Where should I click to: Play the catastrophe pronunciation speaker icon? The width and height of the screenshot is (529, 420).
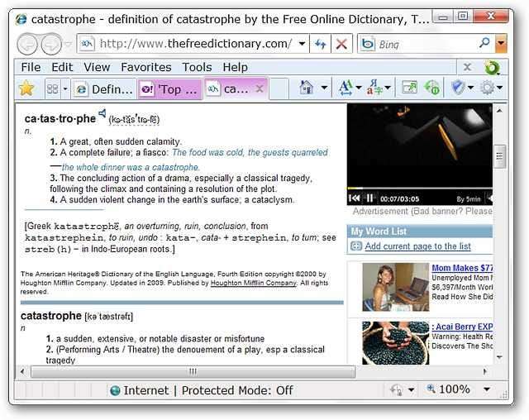102,113
